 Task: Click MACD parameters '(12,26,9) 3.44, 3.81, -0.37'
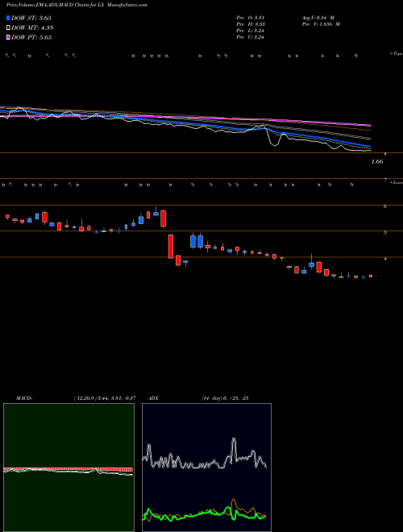tap(105, 398)
